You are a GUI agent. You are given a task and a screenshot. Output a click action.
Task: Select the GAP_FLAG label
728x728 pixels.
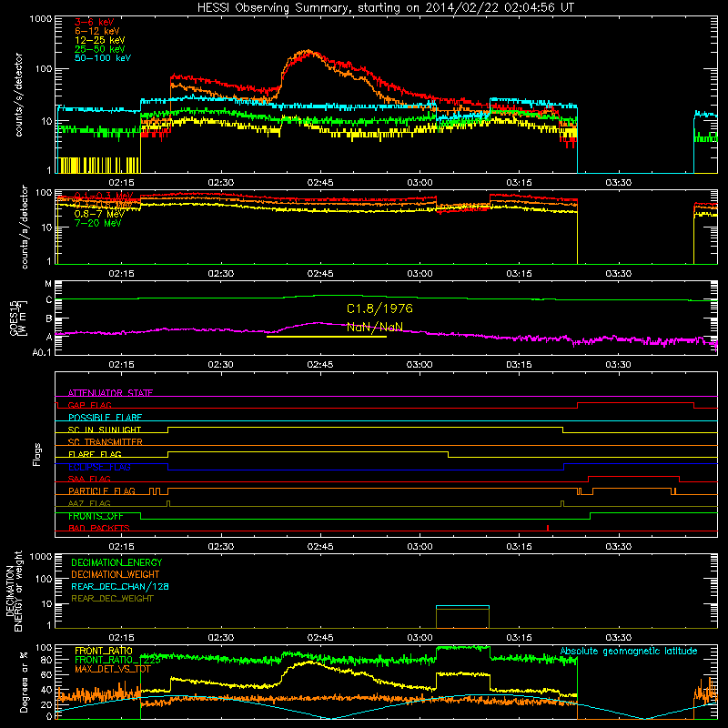[x=89, y=405]
